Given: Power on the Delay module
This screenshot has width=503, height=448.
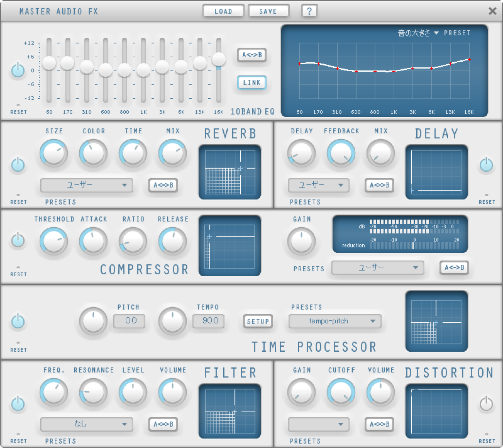Looking at the screenshot, I should 487,165.
